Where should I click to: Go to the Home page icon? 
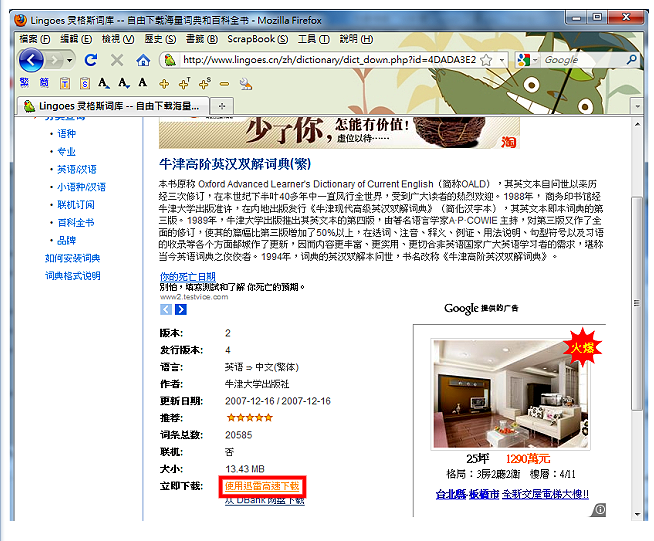(143, 60)
